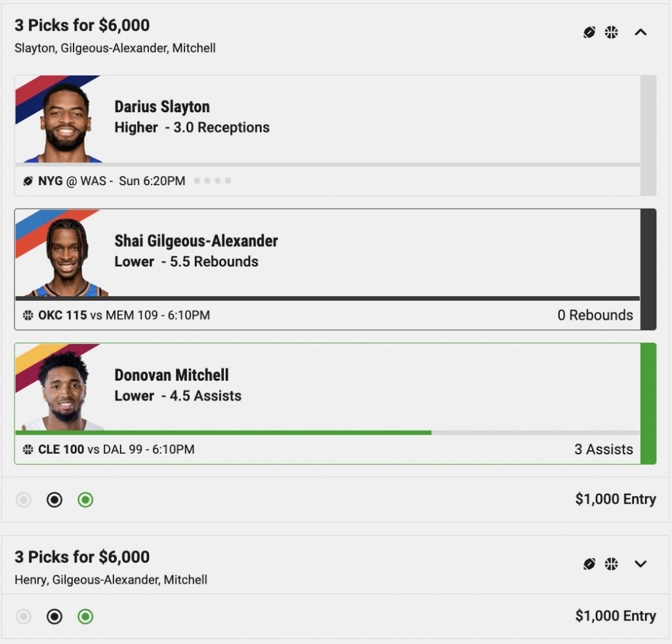Click football icon beside NYG @ WAS

pos(28,181)
